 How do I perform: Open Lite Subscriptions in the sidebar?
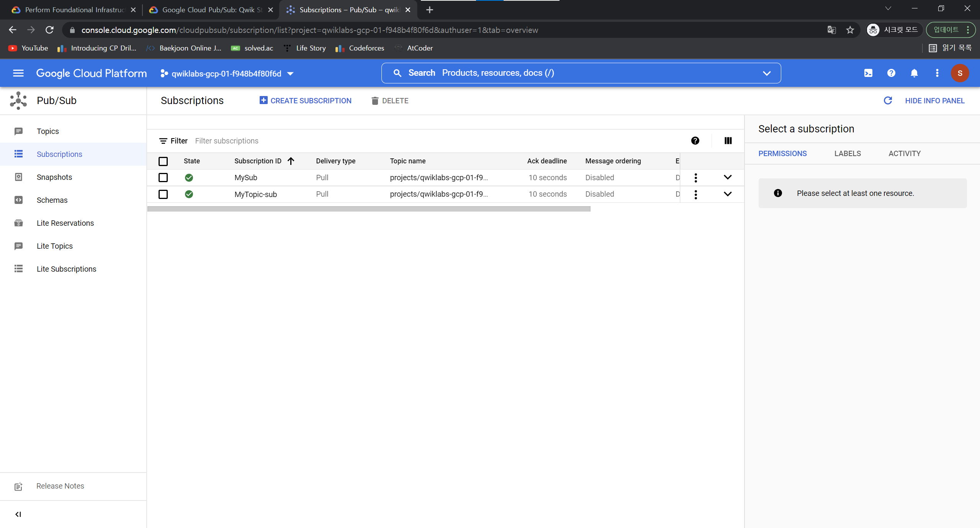point(73,269)
